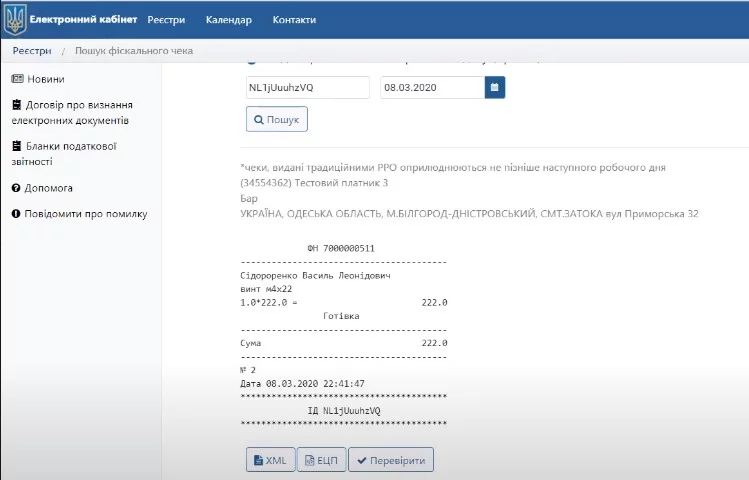Click the note about чеки, видані традиційними РРО
The image size is (749, 480).
click(453, 168)
